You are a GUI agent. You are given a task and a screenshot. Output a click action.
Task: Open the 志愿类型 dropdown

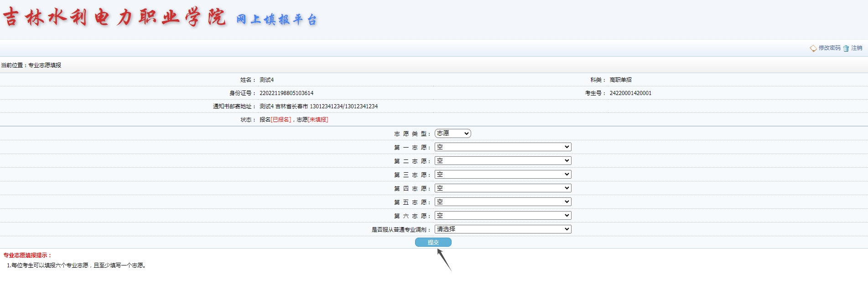452,133
